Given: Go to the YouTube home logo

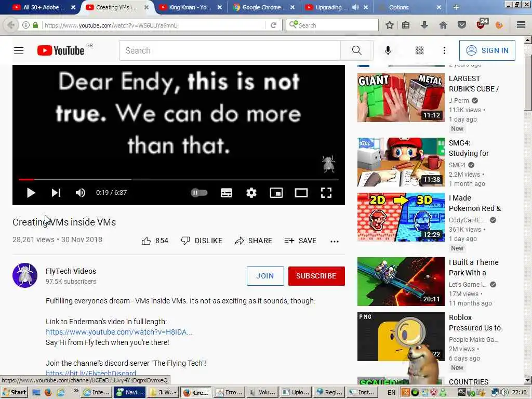Looking at the screenshot, I should click(61, 50).
